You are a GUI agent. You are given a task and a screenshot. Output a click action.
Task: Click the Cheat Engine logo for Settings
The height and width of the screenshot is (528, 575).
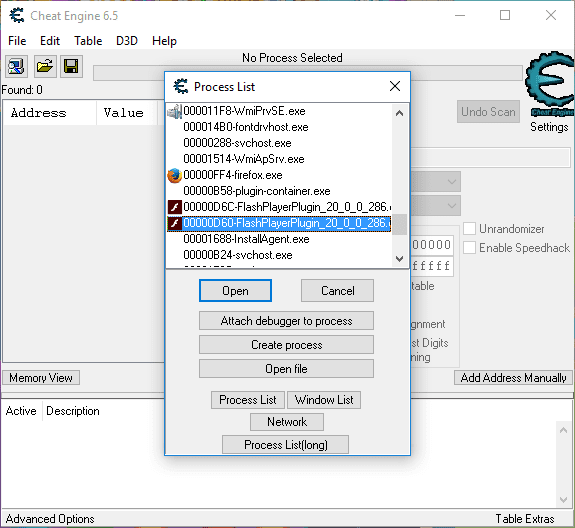click(549, 84)
